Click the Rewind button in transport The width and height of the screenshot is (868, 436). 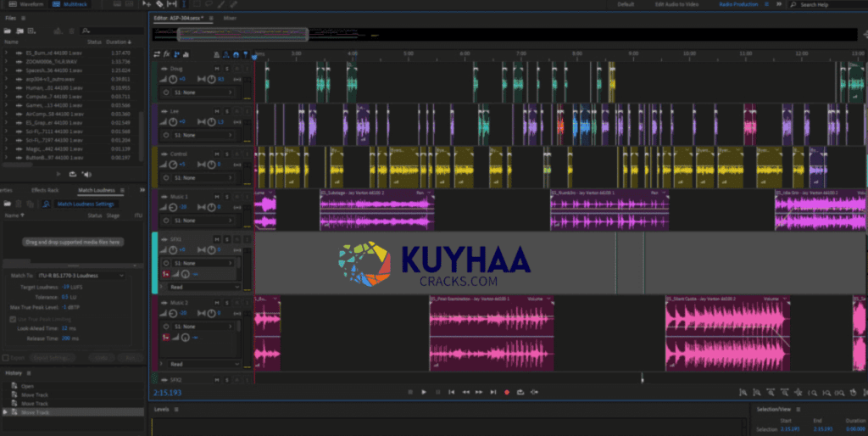[465, 392]
